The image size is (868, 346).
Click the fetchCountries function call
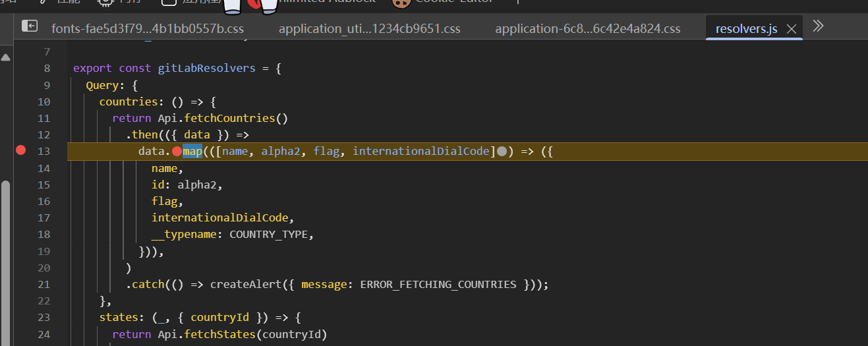click(x=236, y=119)
